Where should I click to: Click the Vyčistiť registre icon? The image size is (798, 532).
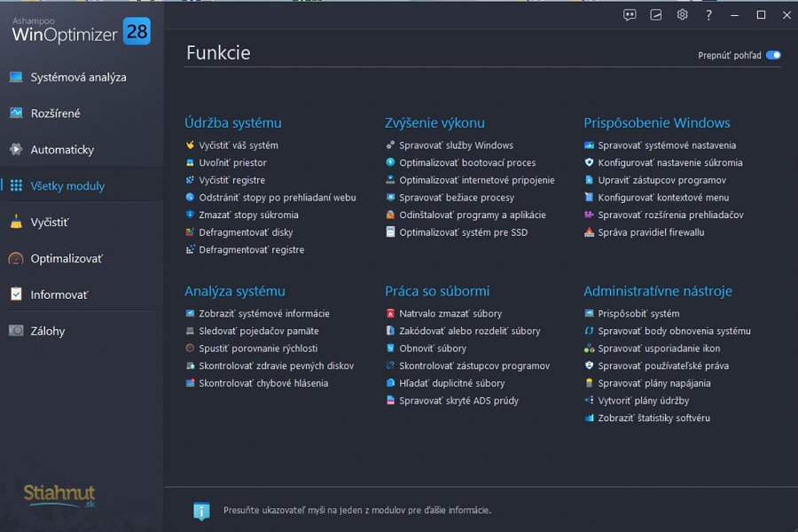[190, 180]
